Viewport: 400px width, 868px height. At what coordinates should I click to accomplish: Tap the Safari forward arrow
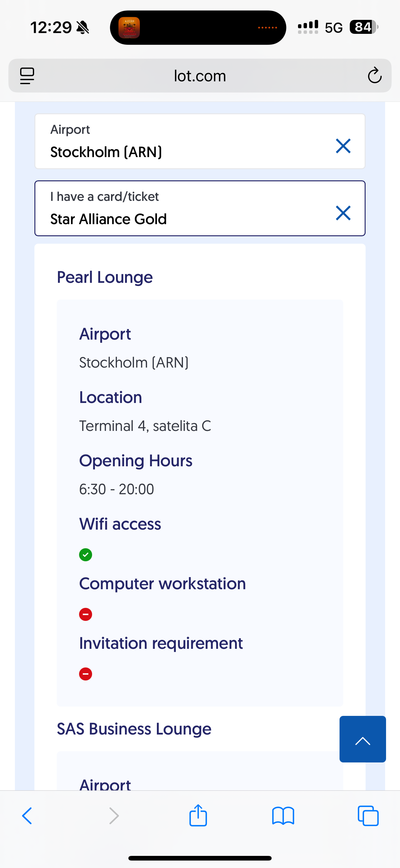tap(114, 816)
